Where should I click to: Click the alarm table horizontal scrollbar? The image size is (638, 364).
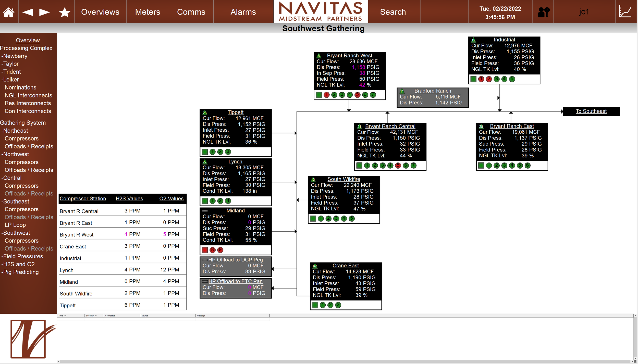[345, 361]
